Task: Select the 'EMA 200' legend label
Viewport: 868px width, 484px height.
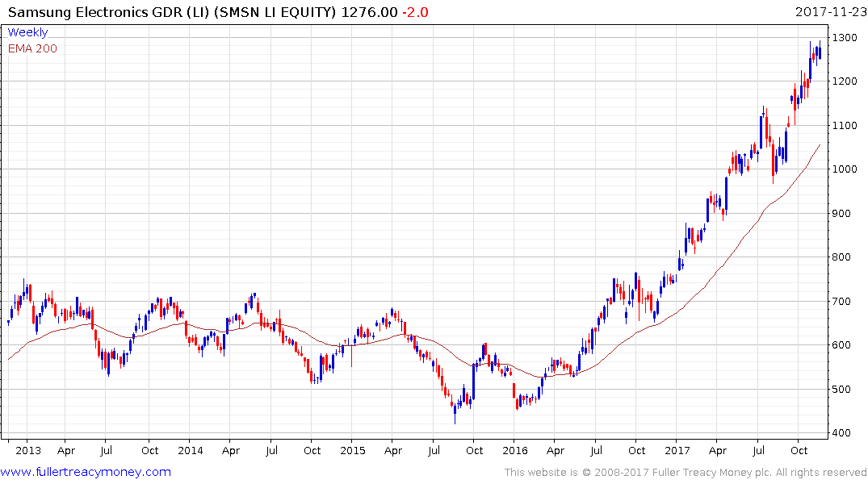Action: point(32,48)
